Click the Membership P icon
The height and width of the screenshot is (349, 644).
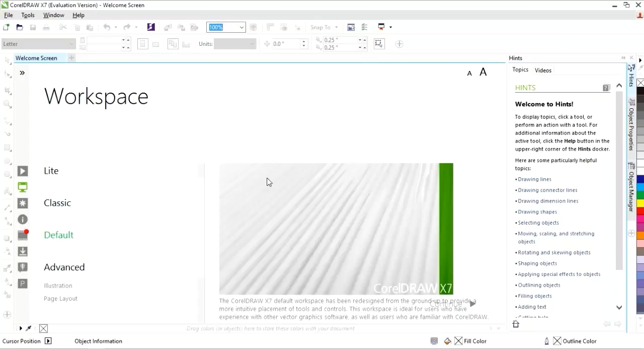point(23,284)
